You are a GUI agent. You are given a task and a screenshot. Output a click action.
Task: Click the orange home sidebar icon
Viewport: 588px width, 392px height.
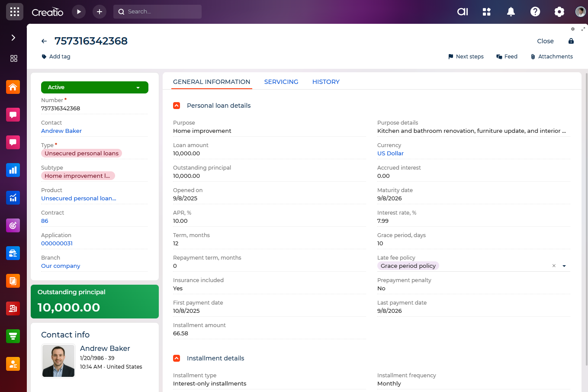click(13, 87)
